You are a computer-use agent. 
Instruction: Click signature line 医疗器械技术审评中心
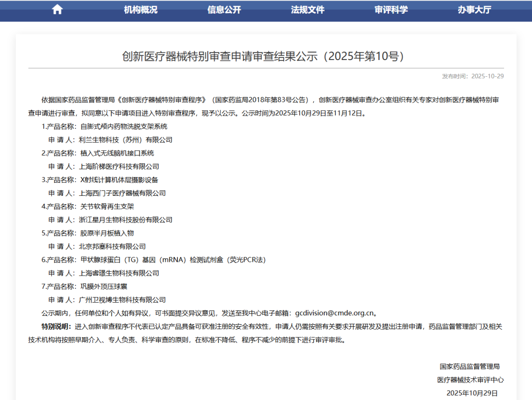pyautogui.click(x=470, y=380)
